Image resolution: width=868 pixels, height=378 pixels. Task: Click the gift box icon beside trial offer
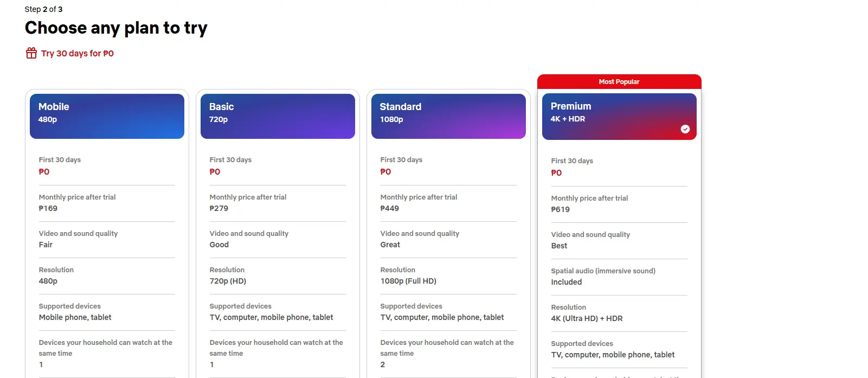coord(31,53)
